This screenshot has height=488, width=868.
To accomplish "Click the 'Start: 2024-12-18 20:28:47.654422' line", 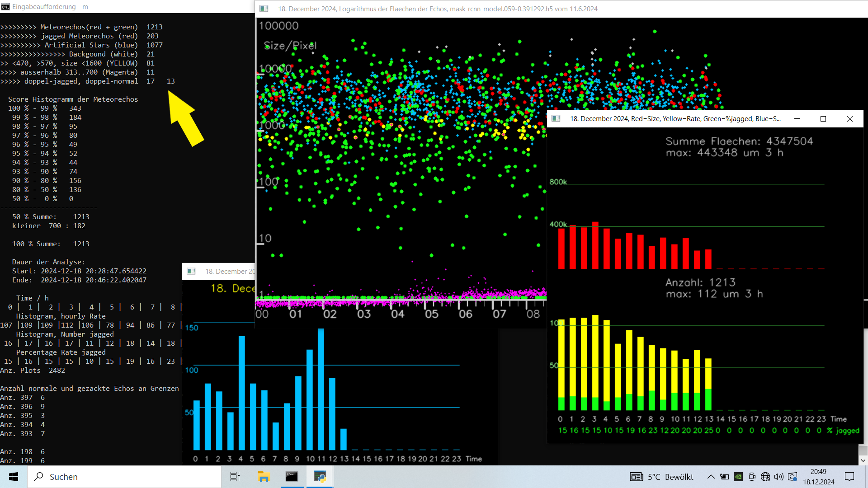I will [79, 271].
